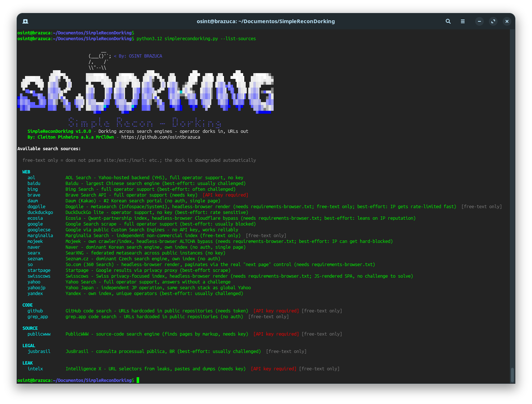Click '[API key required]' on the intelx row
532x404 pixels.
click(274, 369)
